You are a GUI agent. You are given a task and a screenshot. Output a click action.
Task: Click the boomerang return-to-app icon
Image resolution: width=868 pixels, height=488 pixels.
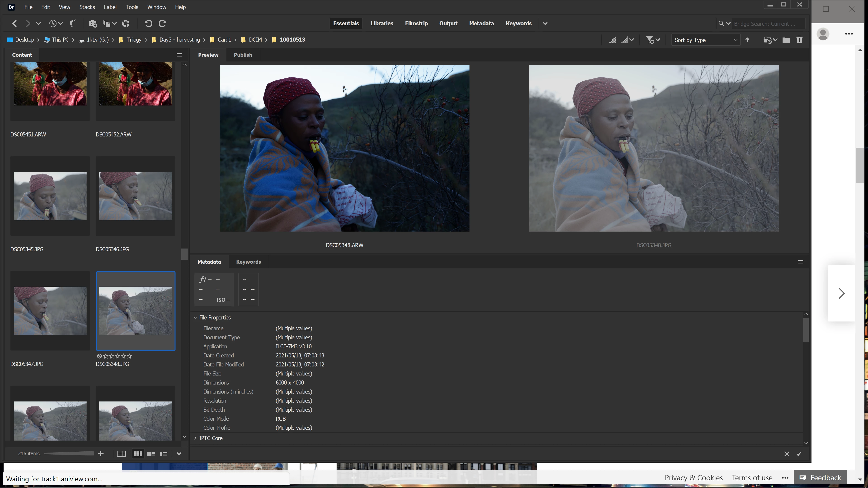72,23
